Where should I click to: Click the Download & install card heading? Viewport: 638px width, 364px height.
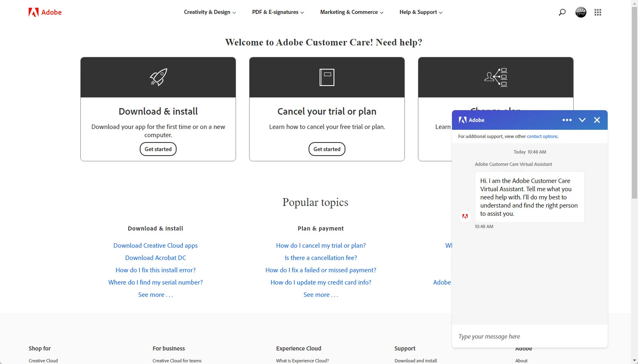tap(158, 111)
